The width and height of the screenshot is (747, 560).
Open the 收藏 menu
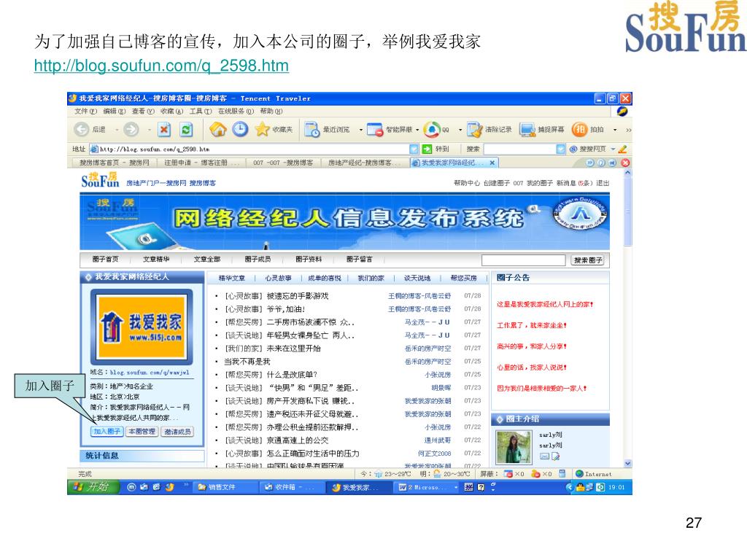171,111
